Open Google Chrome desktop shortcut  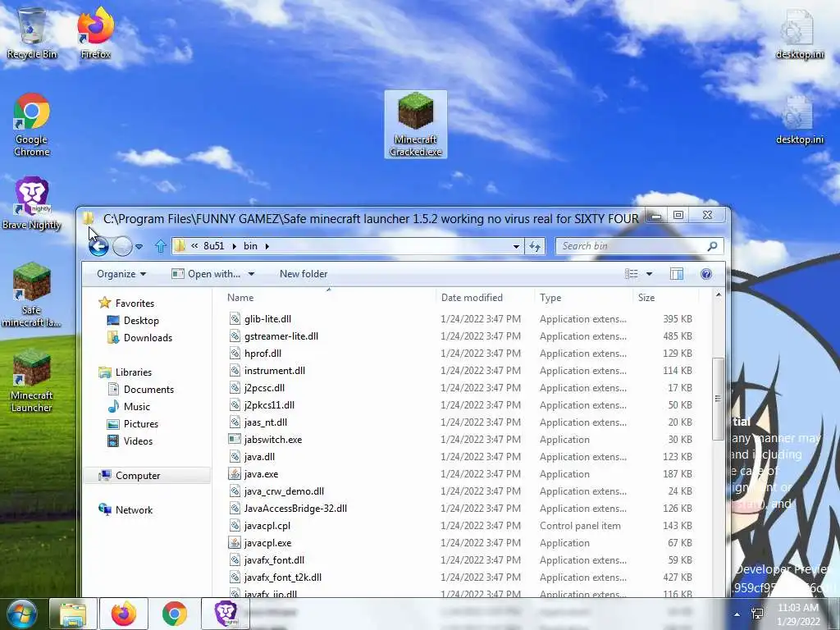[32, 125]
